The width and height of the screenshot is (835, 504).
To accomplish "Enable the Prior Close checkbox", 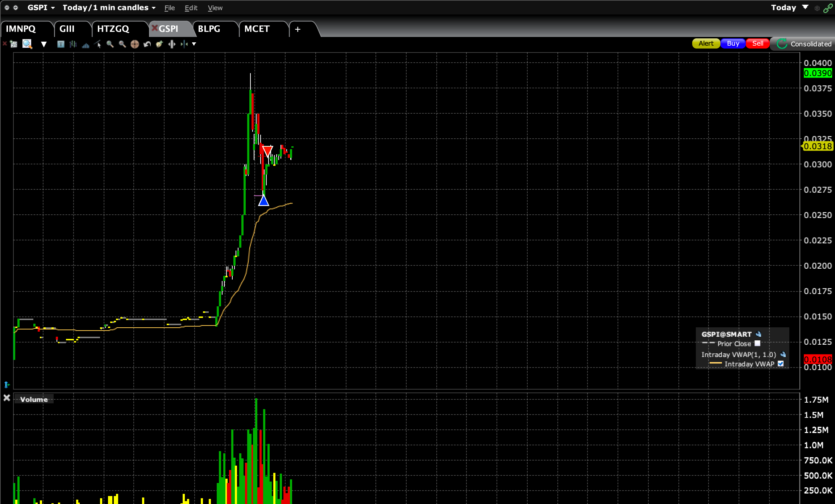I will click(757, 343).
